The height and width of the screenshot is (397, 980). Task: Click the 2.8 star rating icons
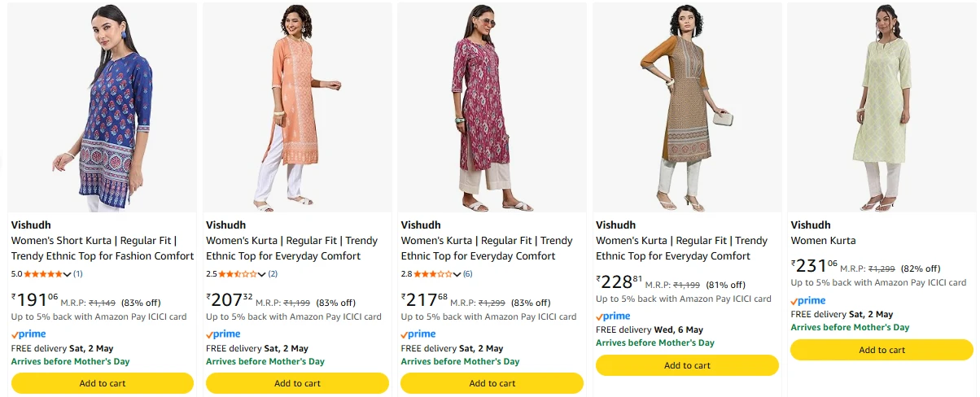point(433,273)
